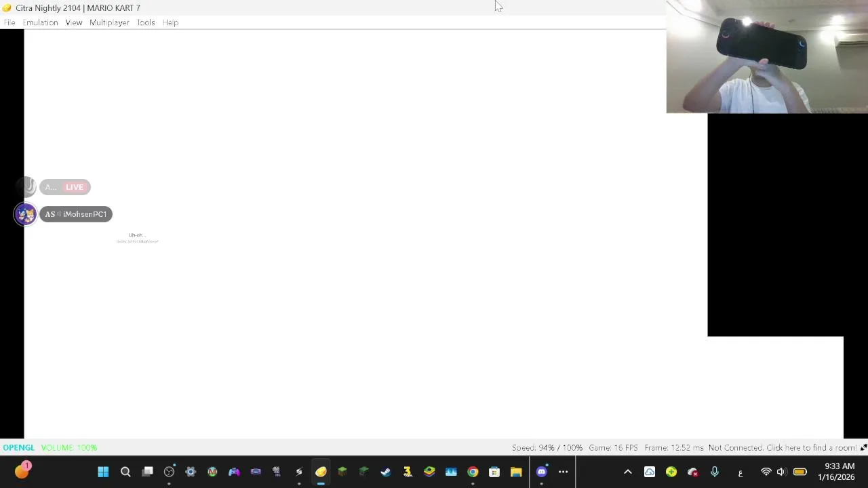Click the battery status icon

800,472
